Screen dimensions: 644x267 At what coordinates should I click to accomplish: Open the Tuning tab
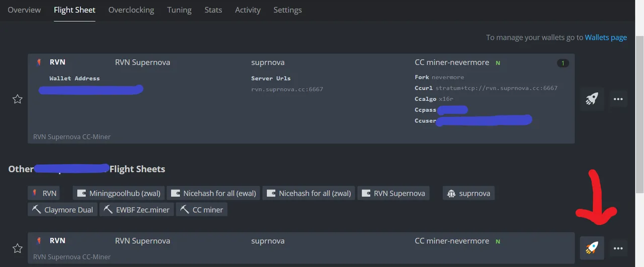(179, 10)
